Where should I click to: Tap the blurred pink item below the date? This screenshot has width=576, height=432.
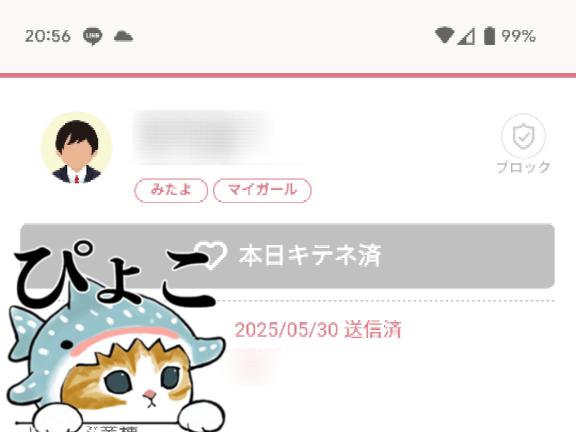point(253,366)
